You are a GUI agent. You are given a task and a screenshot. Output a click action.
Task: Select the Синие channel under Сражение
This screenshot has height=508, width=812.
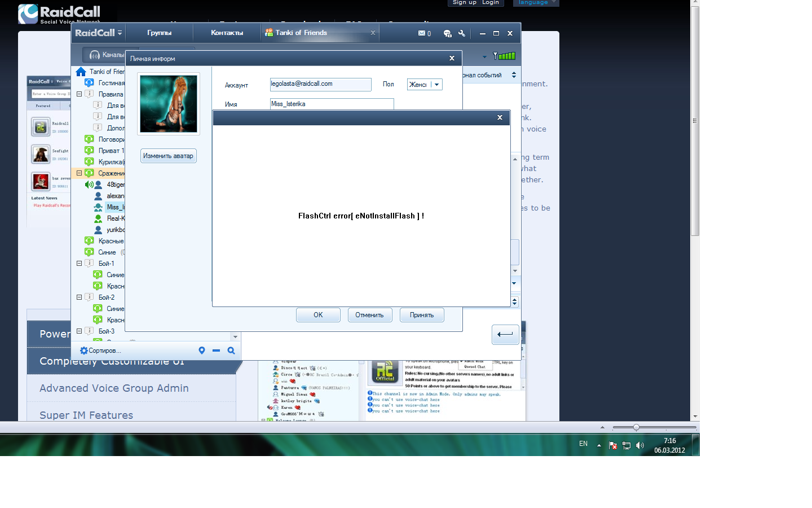point(107,252)
